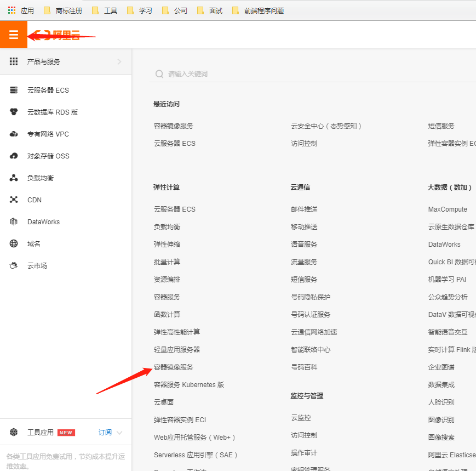Image resolution: width=476 pixels, height=471 pixels.
Task: Click the 云市场 sidebar icon
Action: (14, 265)
